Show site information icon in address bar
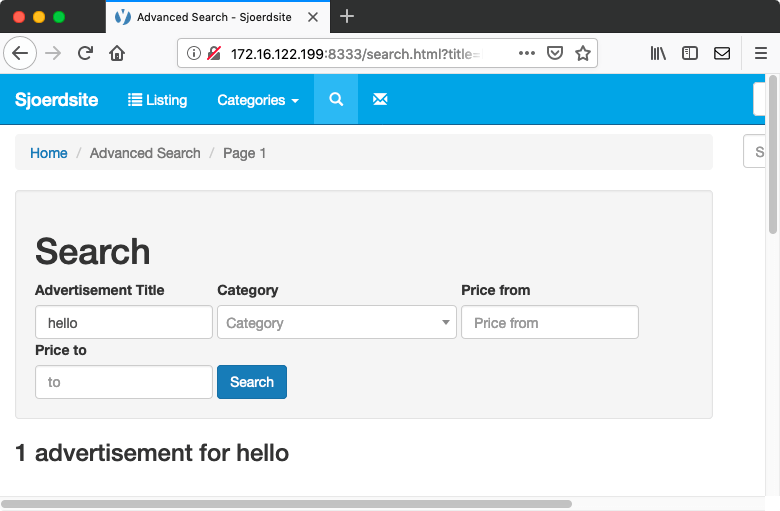Image resolution: width=780 pixels, height=511 pixels. point(194,53)
